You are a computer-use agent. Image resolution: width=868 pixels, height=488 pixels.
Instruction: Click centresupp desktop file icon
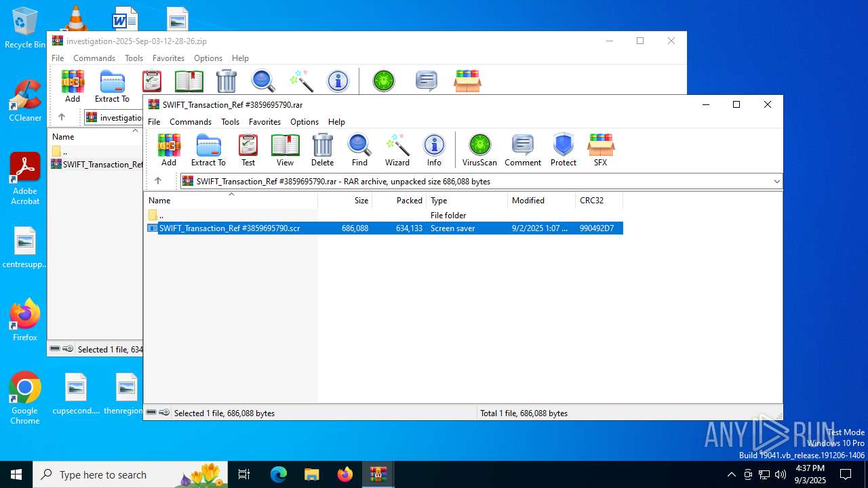tap(25, 247)
